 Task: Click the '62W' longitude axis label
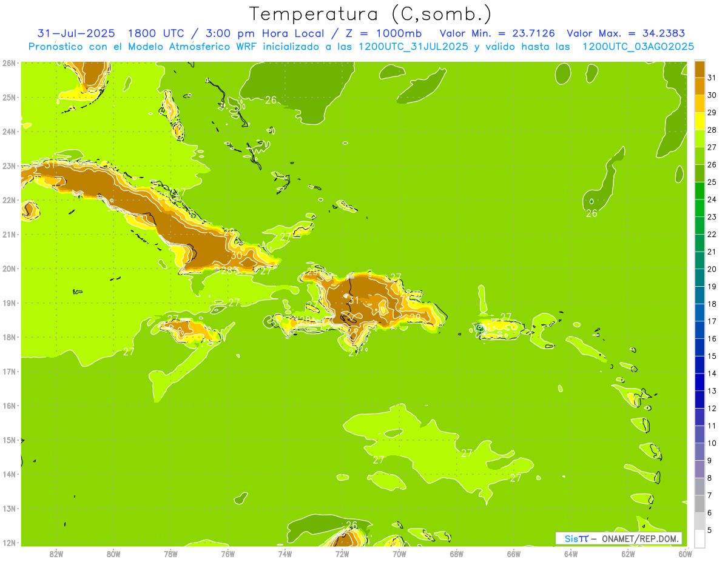click(628, 554)
